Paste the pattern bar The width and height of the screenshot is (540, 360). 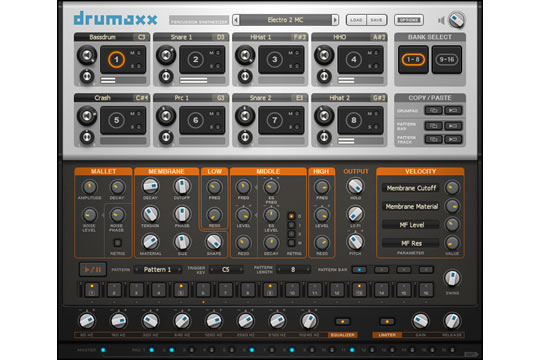(x=453, y=126)
